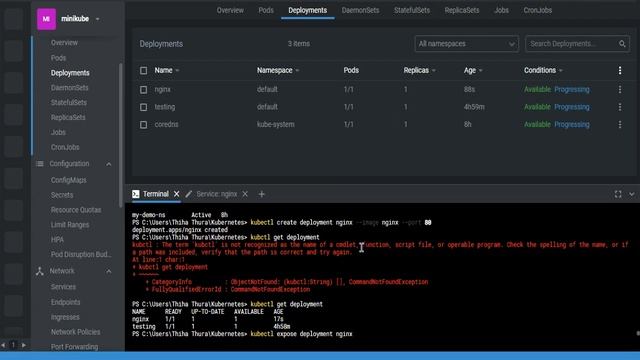Image resolution: width=640 pixels, height=360 pixels.
Task: Check the testing deployment checkbox
Action: [x=143, y=107]
